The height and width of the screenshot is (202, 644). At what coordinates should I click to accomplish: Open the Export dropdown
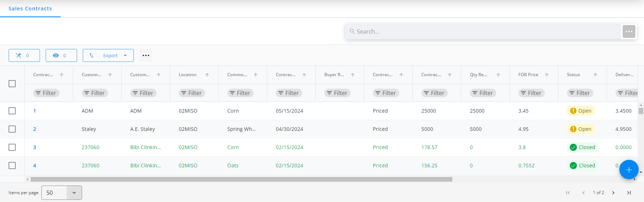[108, 55]
